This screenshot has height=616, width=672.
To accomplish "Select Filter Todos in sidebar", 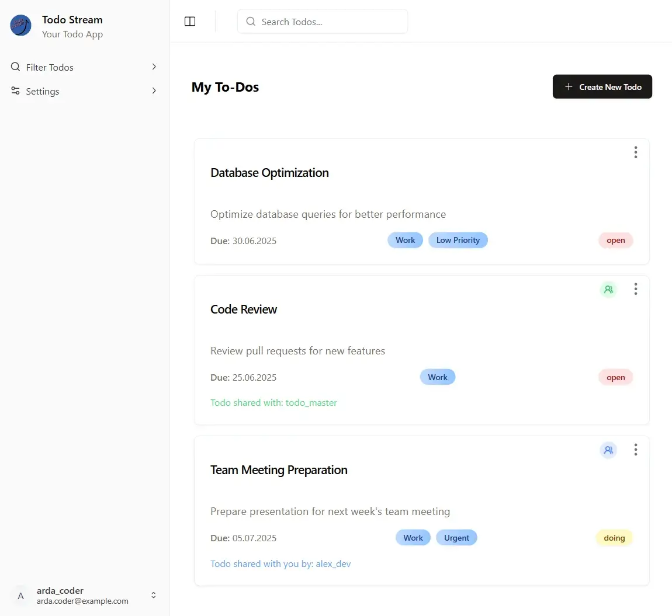I will click(50, 67).
